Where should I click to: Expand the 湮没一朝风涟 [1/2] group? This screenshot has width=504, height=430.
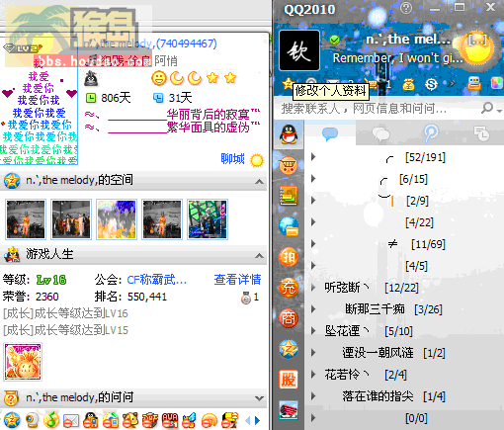click(x=313, y=353)
